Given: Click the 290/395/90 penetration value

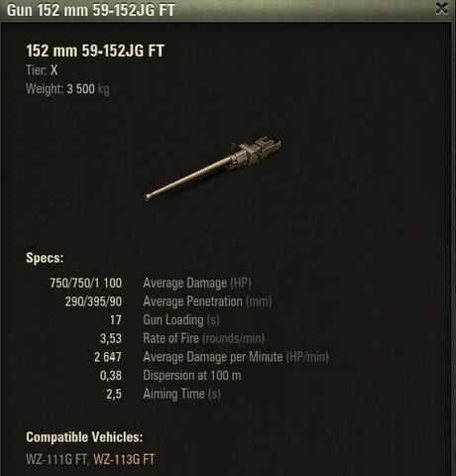Looking at the screenshot, I should point(93,301).
